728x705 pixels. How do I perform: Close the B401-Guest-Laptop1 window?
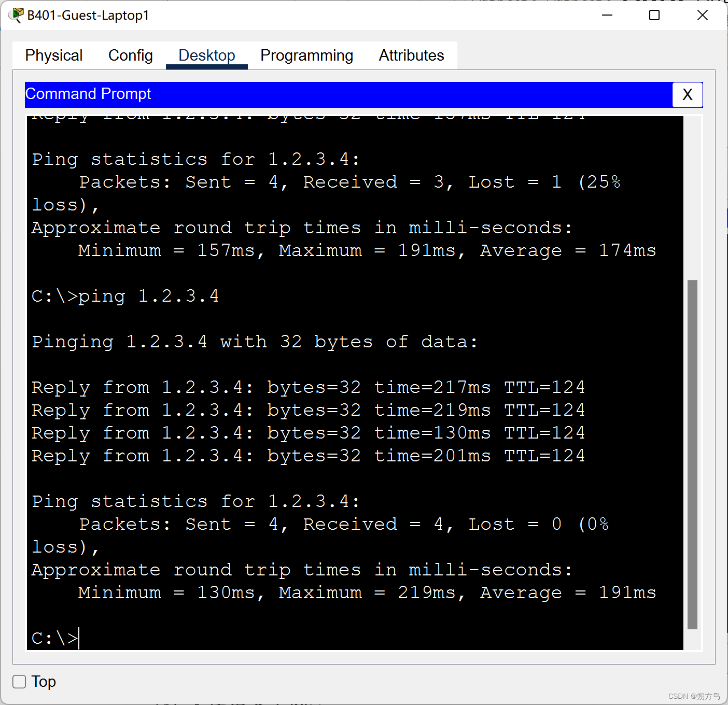(x=703, y=16)
